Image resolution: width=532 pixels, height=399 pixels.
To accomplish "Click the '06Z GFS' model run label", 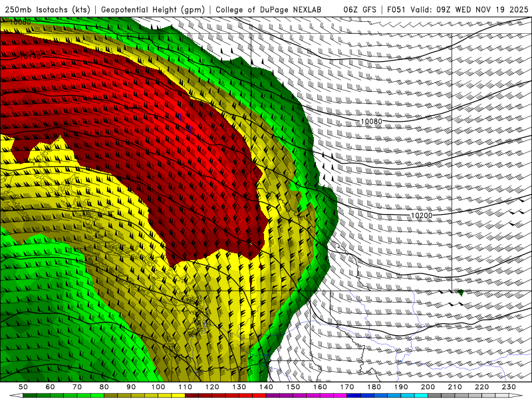I will [x=360, y=9].
